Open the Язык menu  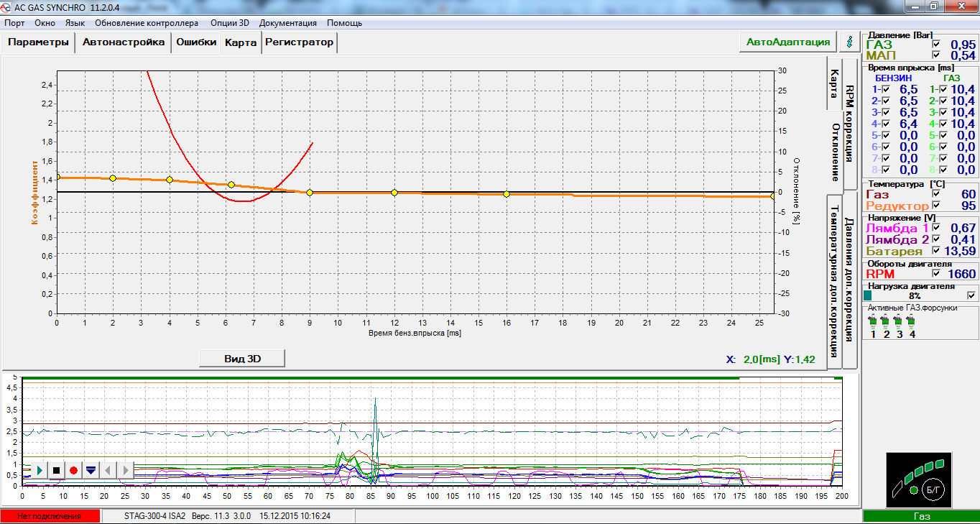[x=75, y=23]
